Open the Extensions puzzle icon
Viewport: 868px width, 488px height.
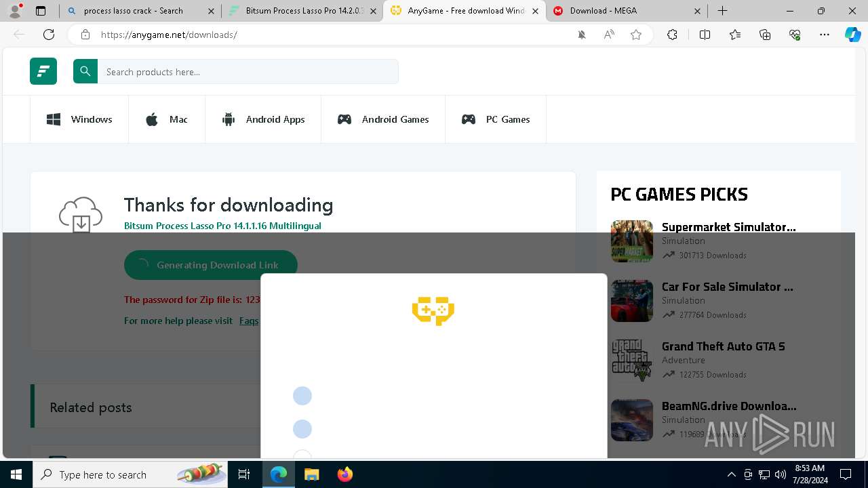tap(672, 35)
